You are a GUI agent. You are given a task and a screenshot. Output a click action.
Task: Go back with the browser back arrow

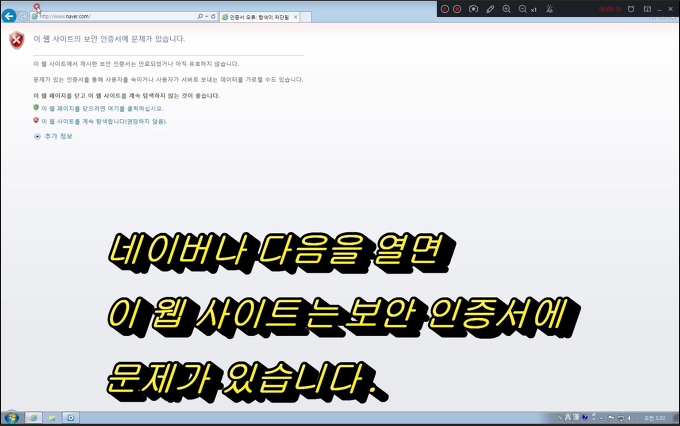click(9, 16)
